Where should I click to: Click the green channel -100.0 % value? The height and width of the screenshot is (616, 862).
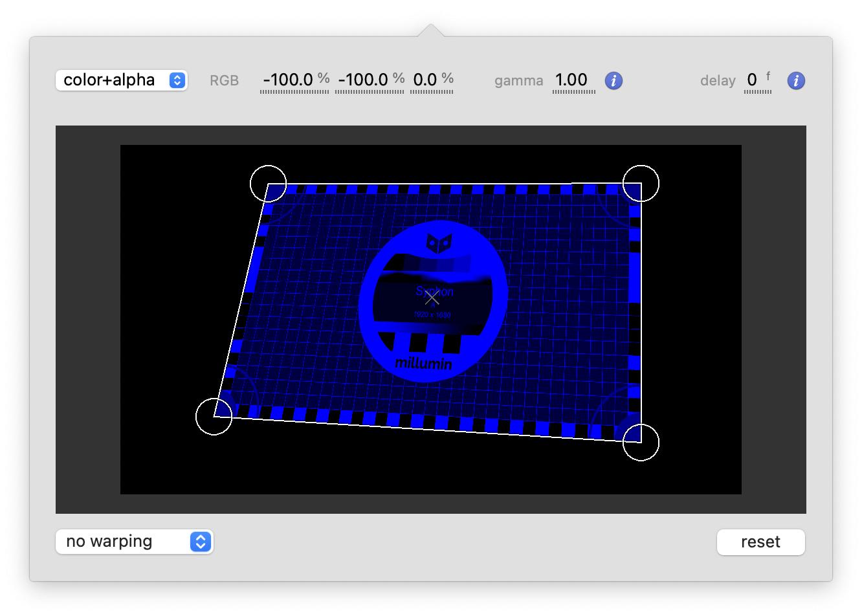[x=363, y=80]
